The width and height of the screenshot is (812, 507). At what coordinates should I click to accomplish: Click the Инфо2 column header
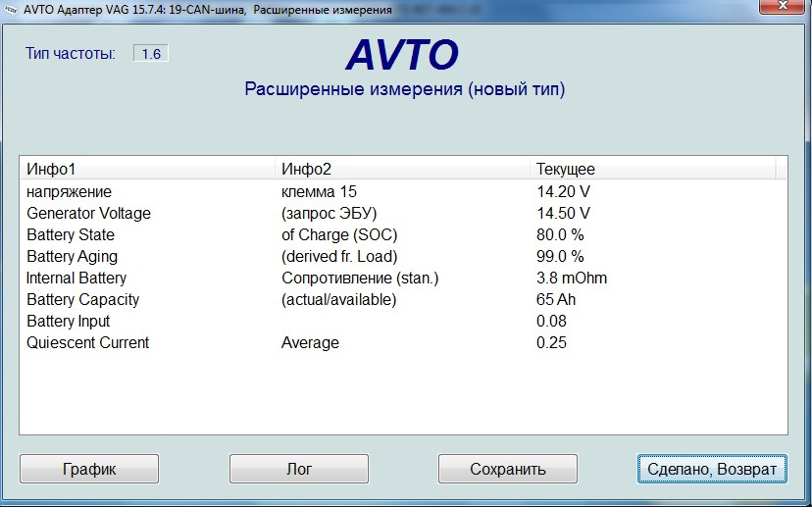click(402, 169)
